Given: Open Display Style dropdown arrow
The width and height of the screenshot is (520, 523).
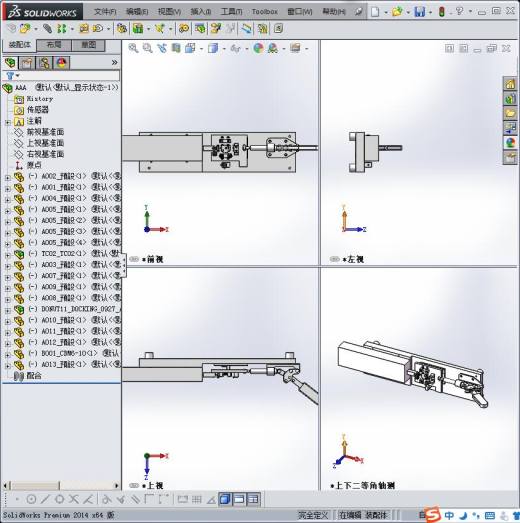Looking at the screenshot, I should [x=223, y=49].
